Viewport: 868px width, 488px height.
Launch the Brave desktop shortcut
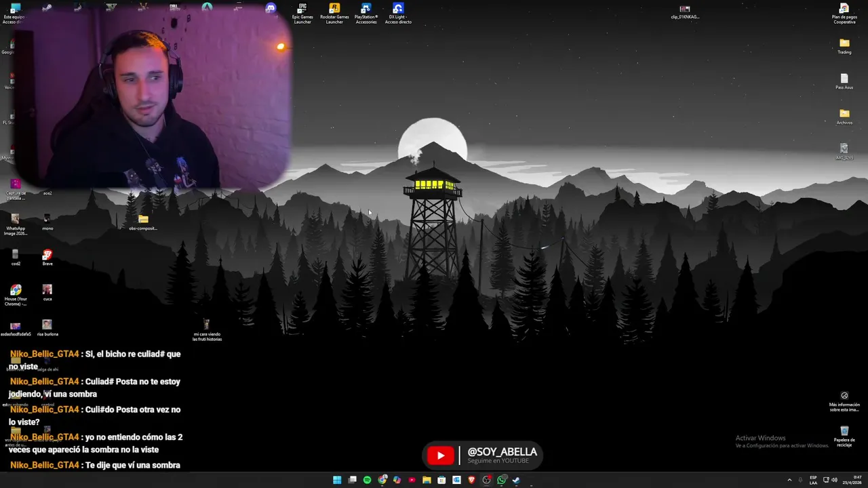[x=47, y=258]
